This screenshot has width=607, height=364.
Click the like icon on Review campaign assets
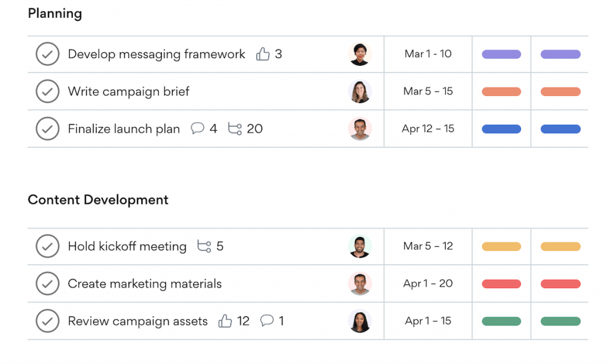point(226,321)
